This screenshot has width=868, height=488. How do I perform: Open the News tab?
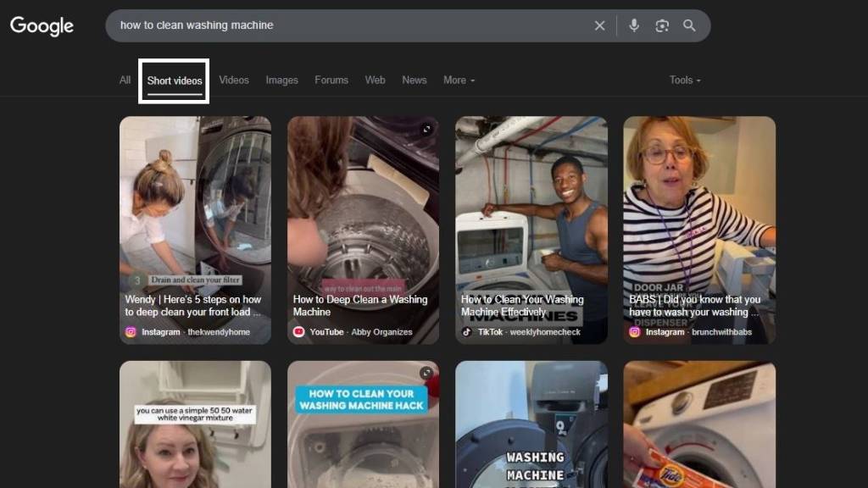[x=414, y=80]
